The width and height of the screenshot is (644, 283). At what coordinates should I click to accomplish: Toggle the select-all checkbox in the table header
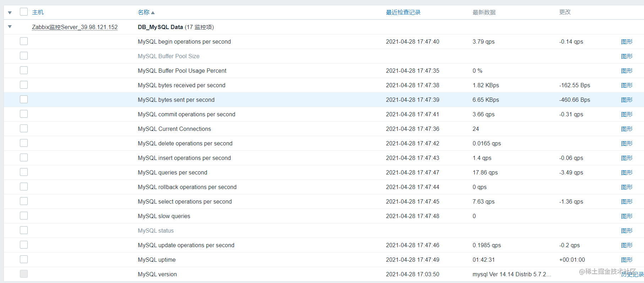click(24, 12)
